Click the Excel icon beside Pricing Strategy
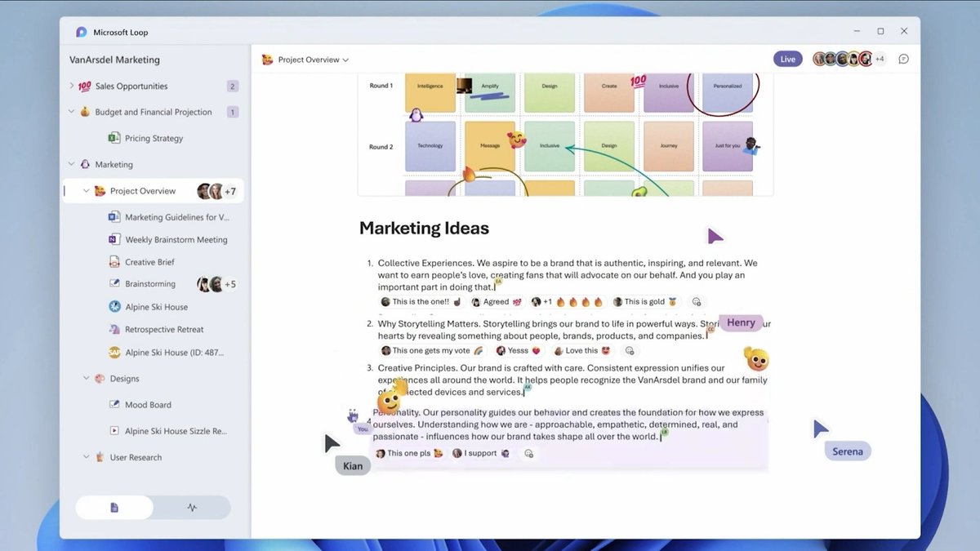Viewport: 980px width, 551px height. (114, 138)
